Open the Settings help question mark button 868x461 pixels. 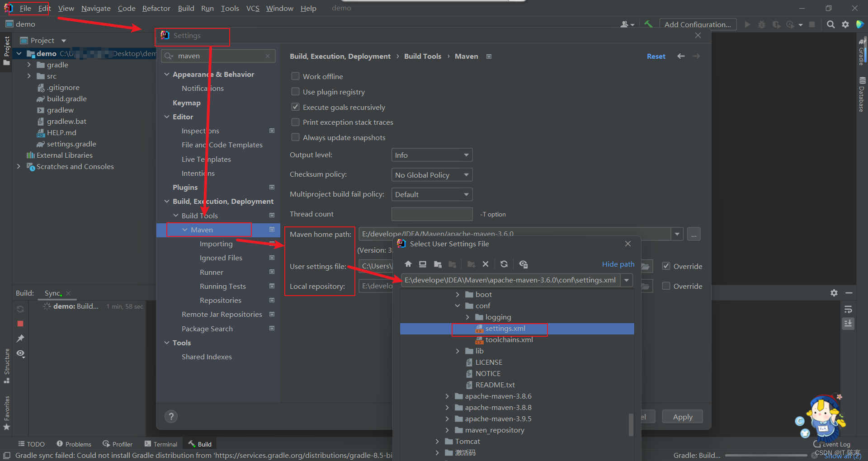(x=171, y=416)
